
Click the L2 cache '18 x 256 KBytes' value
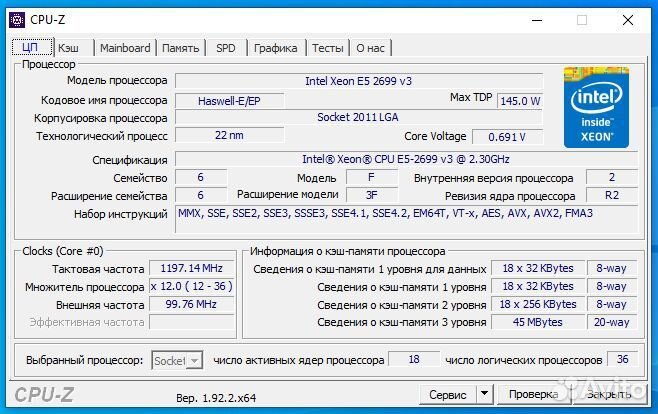tap(538, 304)
